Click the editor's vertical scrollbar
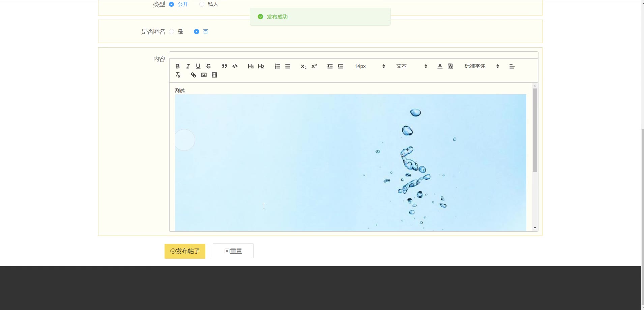 pyautogui.click(x=535, y=130)
